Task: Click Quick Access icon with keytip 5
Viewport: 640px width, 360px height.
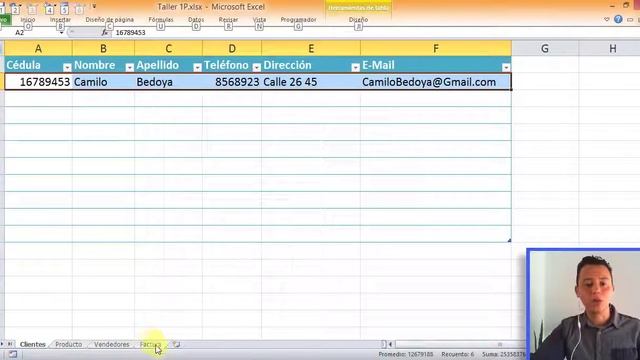Action: tap(64, 9)
